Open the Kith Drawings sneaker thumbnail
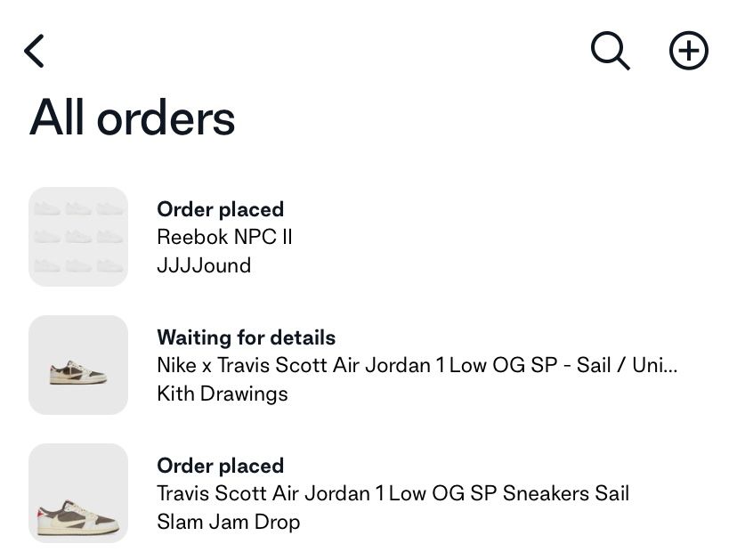The width and height of the screenshot is (737, 560). click(x=78, y=365)
